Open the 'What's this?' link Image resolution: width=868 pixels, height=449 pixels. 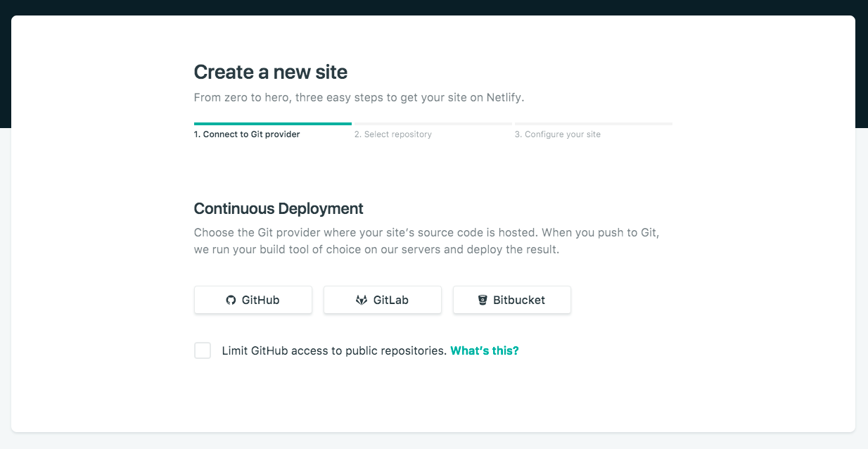pos(485,350)
